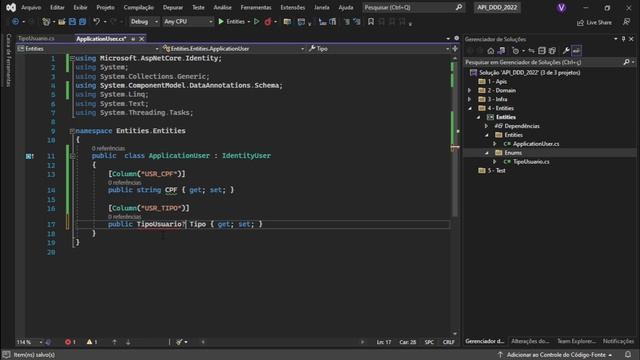The width and height of the screenshot is (640, 360).
Task: Open the Arquivo menu
Action: 31,7
